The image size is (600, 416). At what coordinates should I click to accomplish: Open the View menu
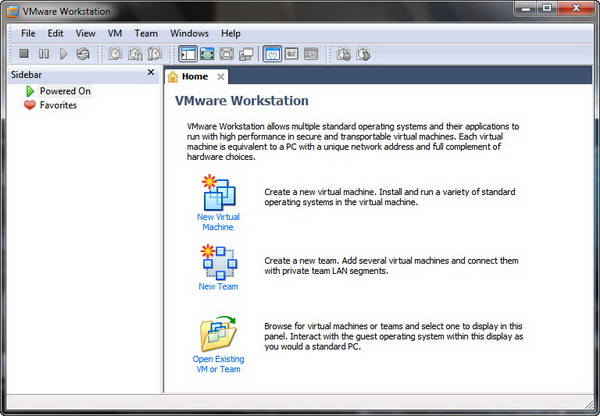[85, 34]
